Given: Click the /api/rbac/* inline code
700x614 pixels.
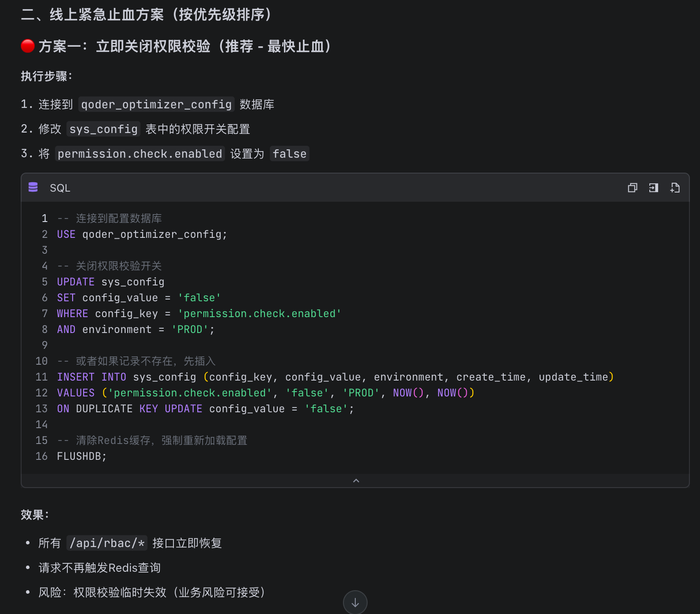Looking at the screenshot, I should (107, 543).
